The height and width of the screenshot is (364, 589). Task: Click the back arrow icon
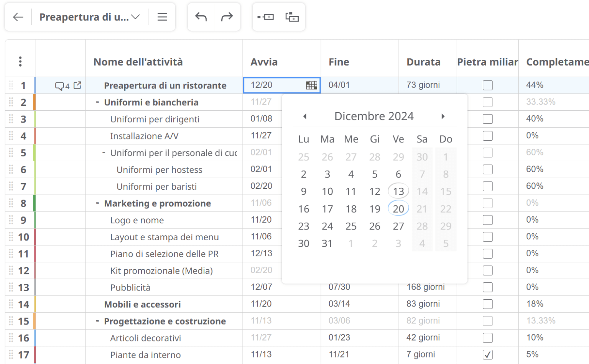[x=18, y=17]
